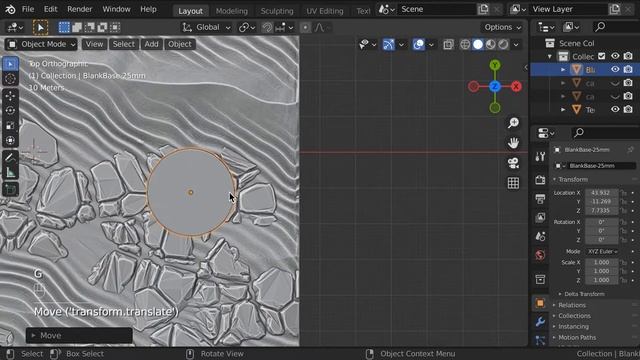The image size is (640, 360).
Task: Select the Annotate pencil tool
Action: click(10, 158)
